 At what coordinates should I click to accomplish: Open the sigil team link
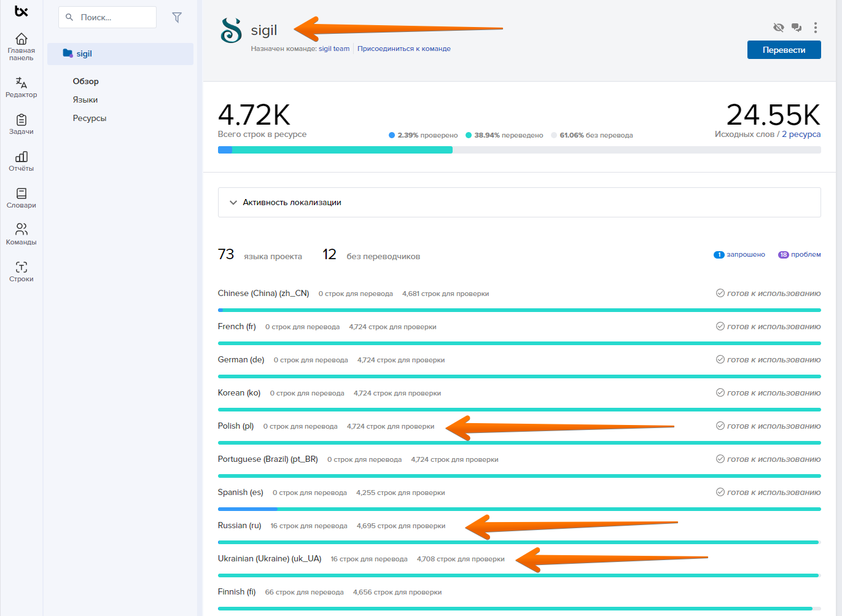[334, 49]
